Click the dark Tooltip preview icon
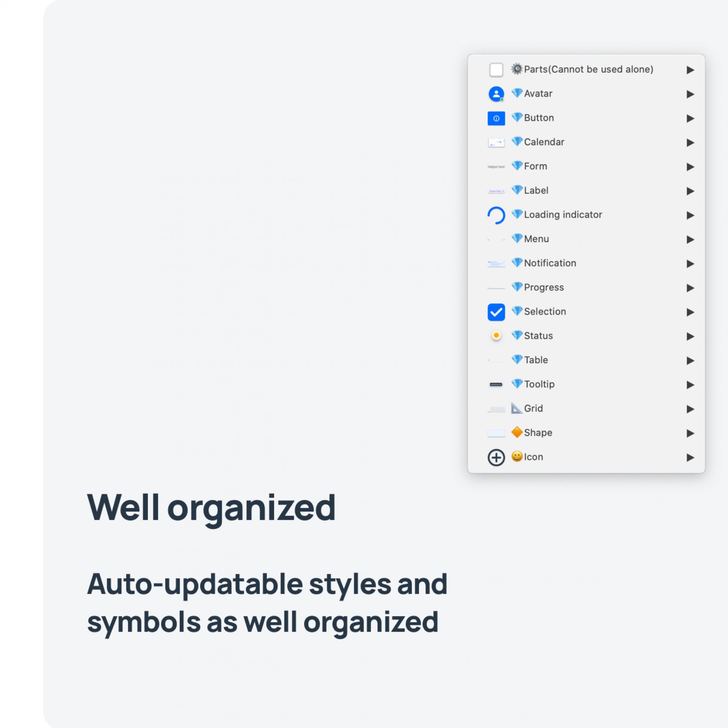 pos(496,384)
